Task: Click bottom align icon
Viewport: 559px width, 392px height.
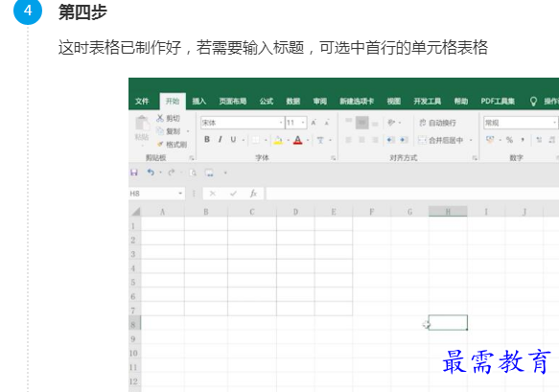Action: tap(375, 123)
